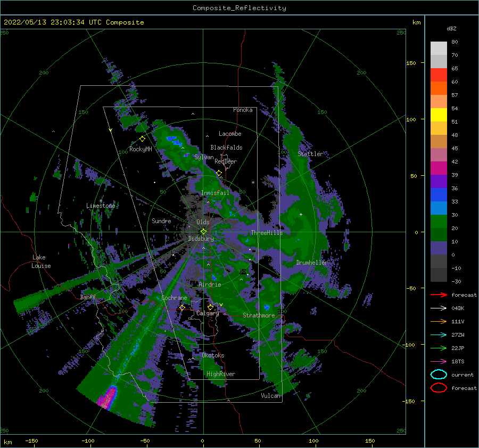Image resolution: width=479 pixels, height=448 pixels.
Task: Click the Lacombe city label
Action: [x=230, y=134]
